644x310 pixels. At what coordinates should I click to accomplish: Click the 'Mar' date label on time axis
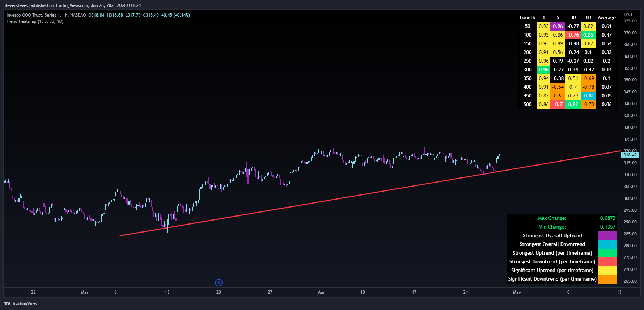(85, 292)
